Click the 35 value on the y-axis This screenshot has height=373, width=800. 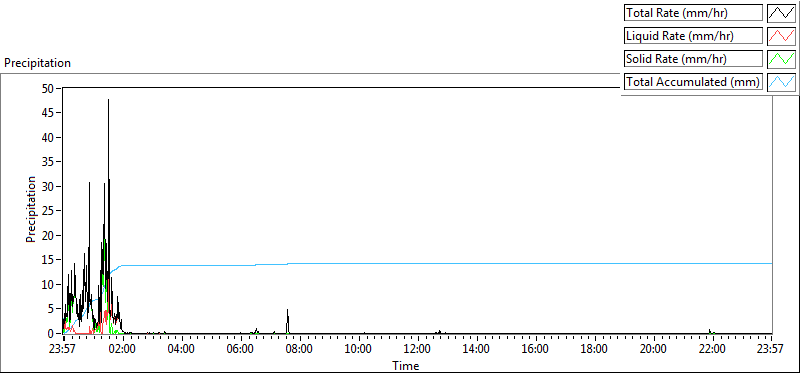coord(49,162)
